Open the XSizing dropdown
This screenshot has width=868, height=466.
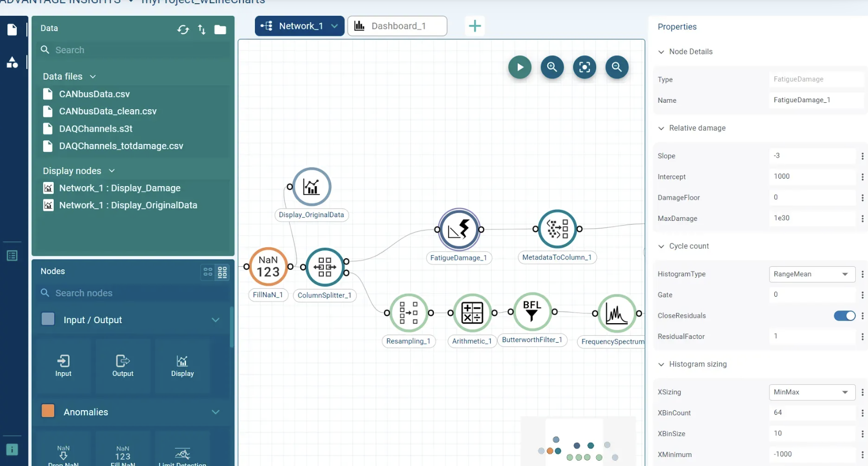(812, 392)
